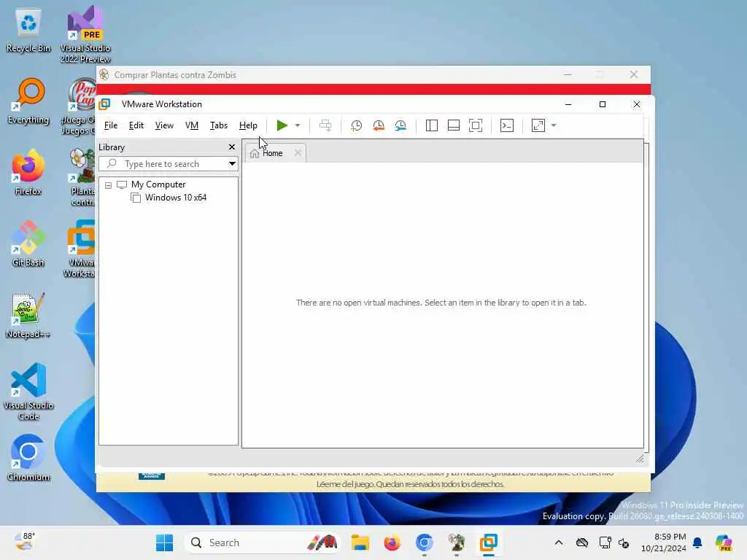Close the Home tab
The width and height of the screenshot is (747, 560).
pos(298,153)
